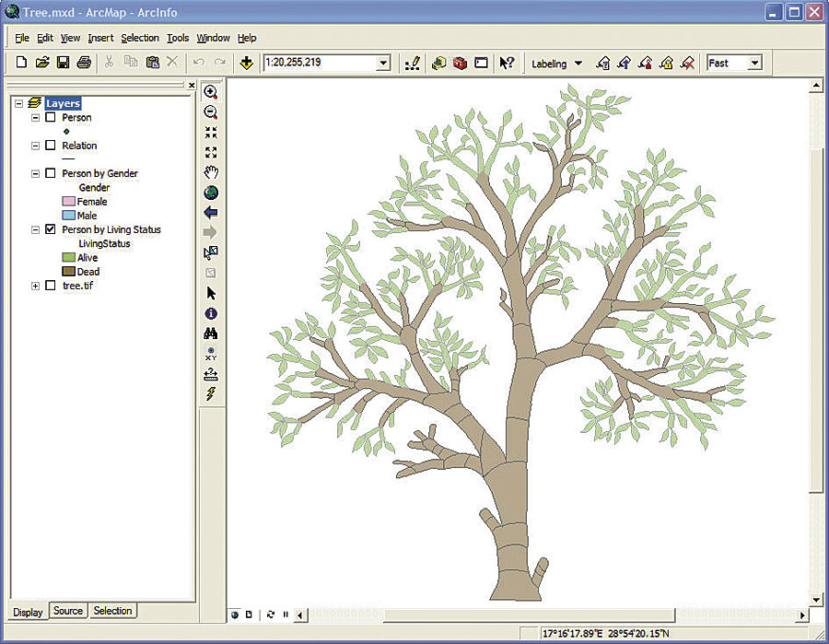Open the map scale dropdown
Image resolution: width=829 pixels, height=644 pixels.
pos(384,63)
